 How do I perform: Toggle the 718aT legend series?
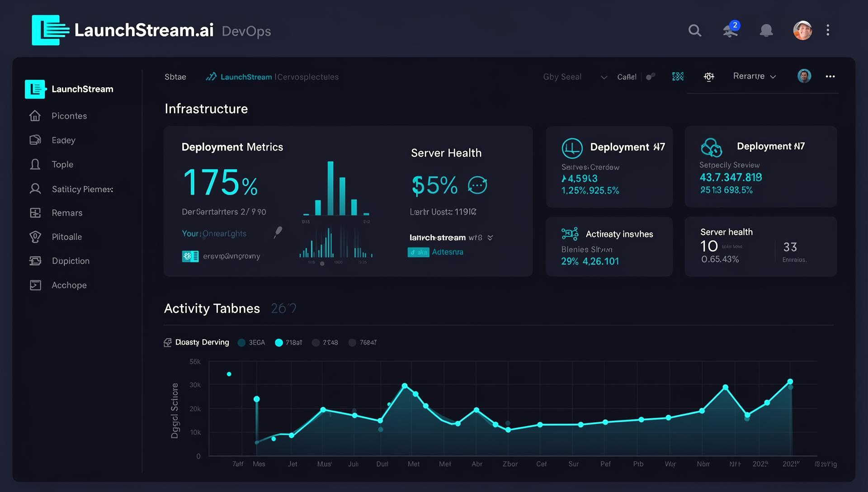pyautogui.click(x=288, y=343)
